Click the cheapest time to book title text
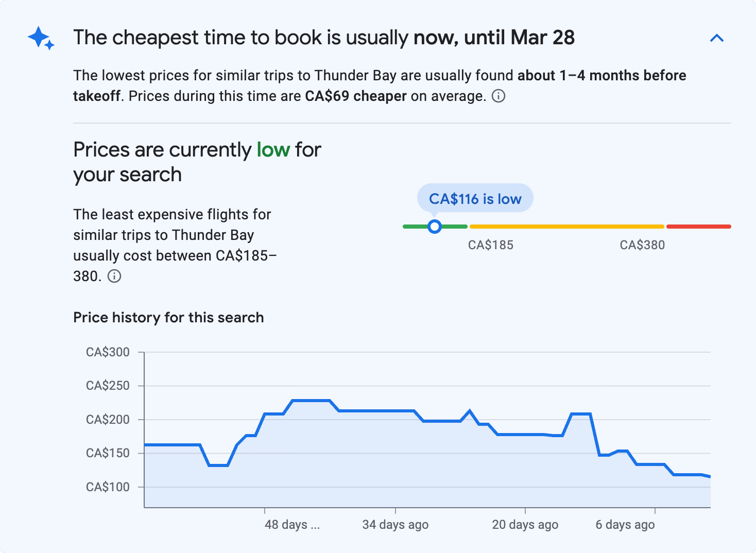756x553 pixels. tap(324, 37)
